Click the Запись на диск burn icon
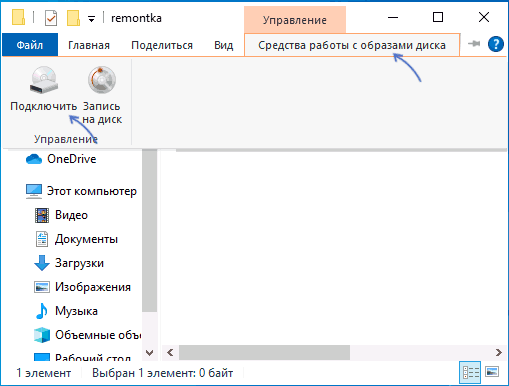The image size is (509, 386). click(102, 80)
